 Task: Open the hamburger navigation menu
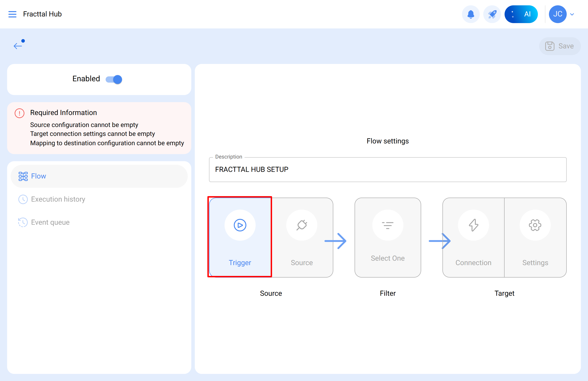(x=12, y=14)
